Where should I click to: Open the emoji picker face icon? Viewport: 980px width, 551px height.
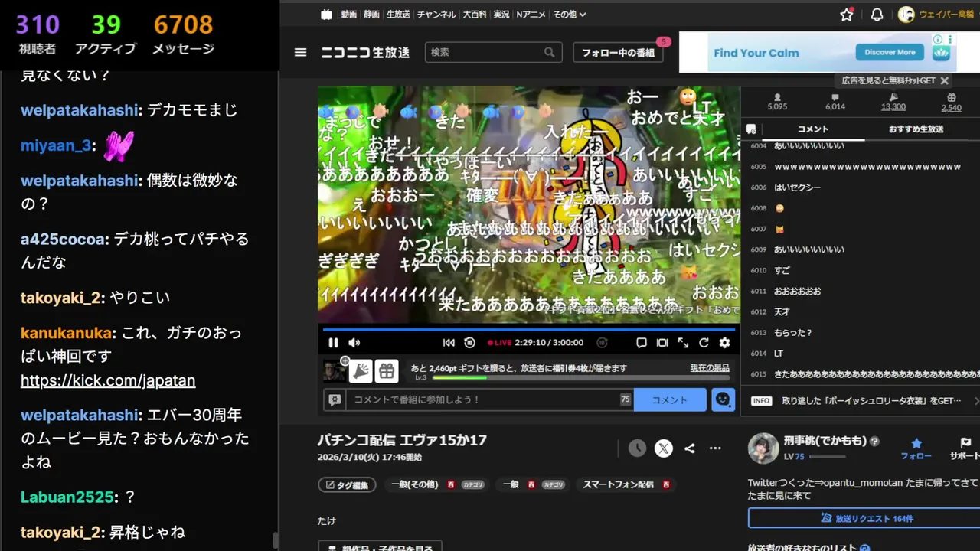pos(723,399)
